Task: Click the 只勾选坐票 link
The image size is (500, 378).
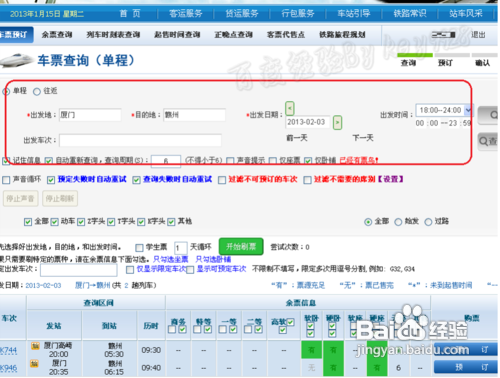Action: tap(171, 259)
